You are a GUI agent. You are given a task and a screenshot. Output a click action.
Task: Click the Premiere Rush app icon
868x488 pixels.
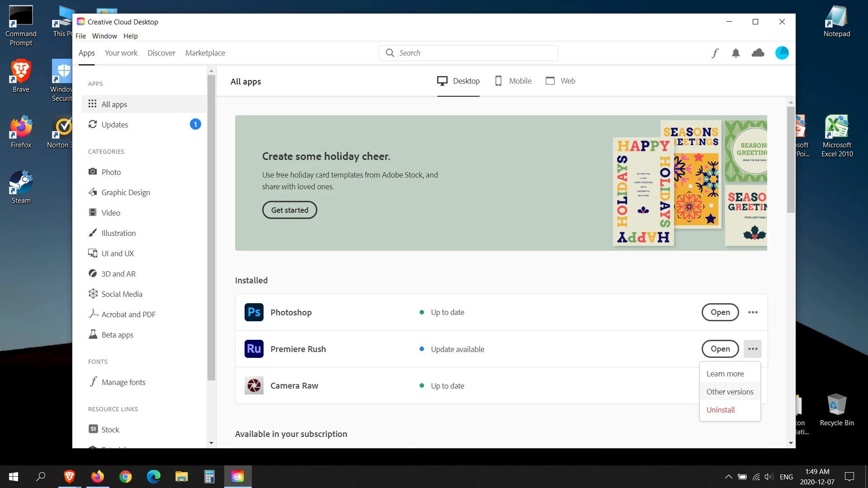(254, 349)
